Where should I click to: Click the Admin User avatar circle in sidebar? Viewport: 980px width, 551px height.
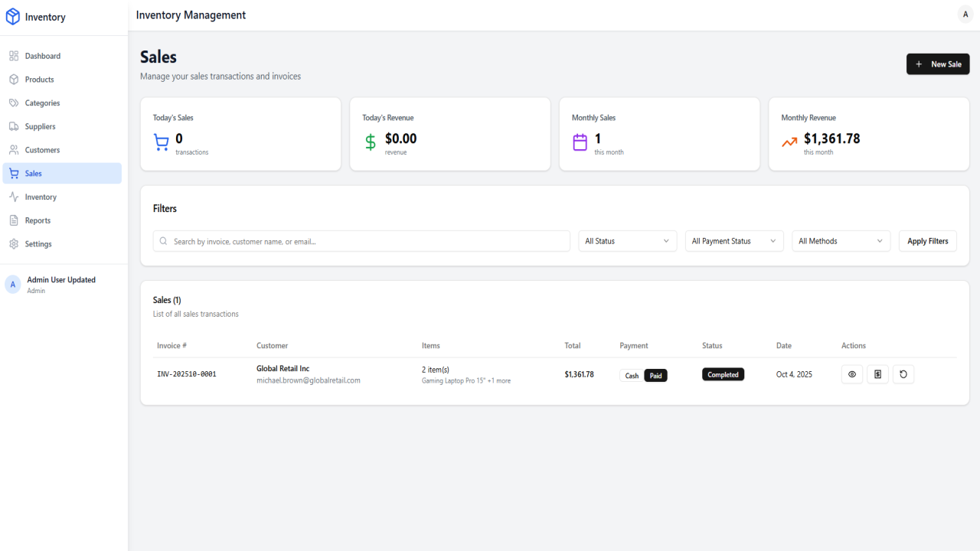(x=13, y=285)
